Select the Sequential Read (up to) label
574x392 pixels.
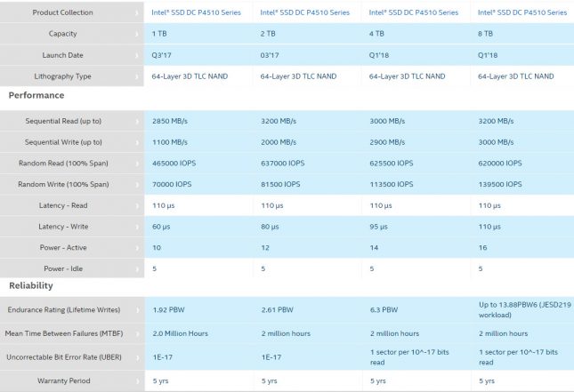(63, 121)
